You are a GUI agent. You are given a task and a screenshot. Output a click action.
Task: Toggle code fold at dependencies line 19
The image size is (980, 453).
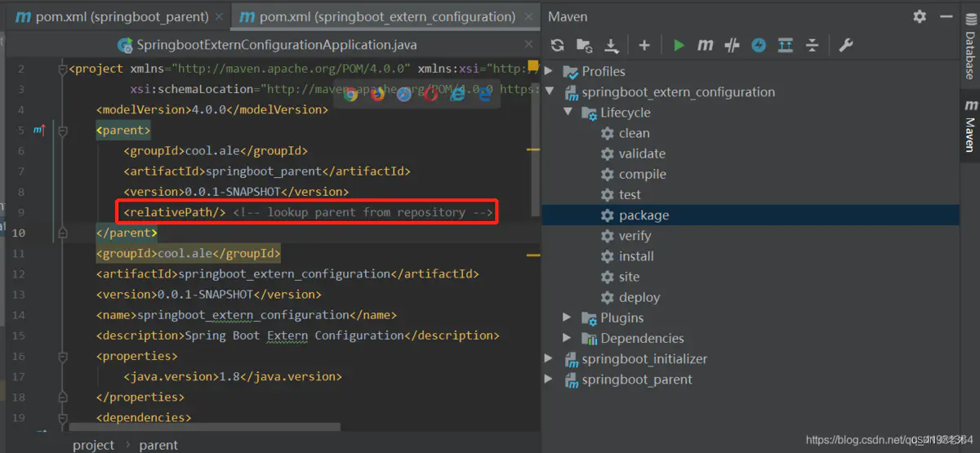tap(63, 417)
